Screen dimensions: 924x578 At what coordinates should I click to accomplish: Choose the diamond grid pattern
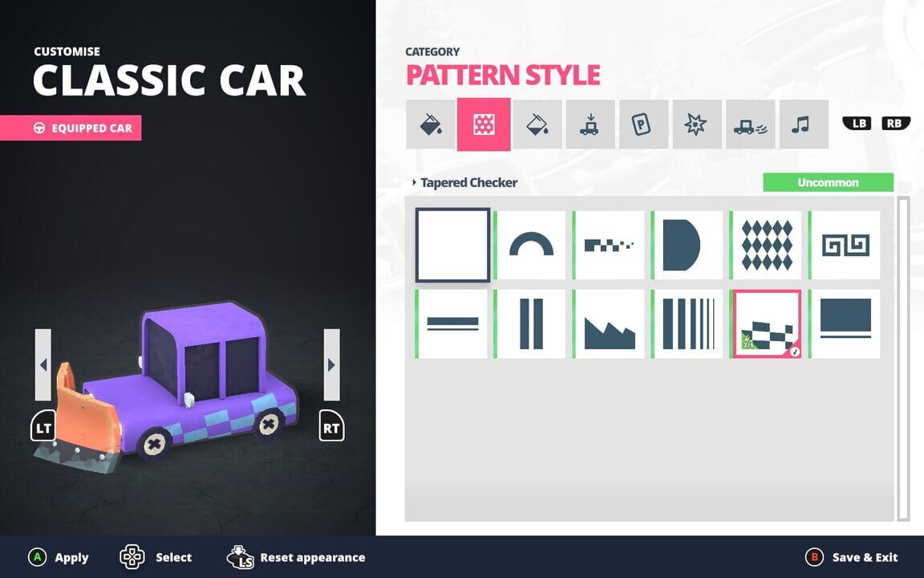point(768,245)
